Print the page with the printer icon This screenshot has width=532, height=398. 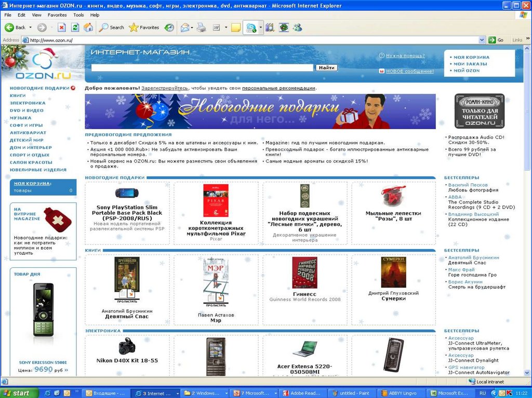(x=201, y=28)
